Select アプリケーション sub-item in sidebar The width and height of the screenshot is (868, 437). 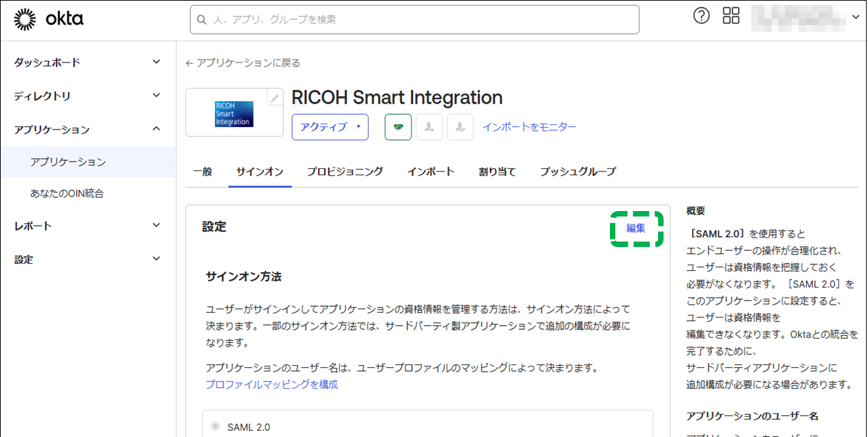(88, 161)
